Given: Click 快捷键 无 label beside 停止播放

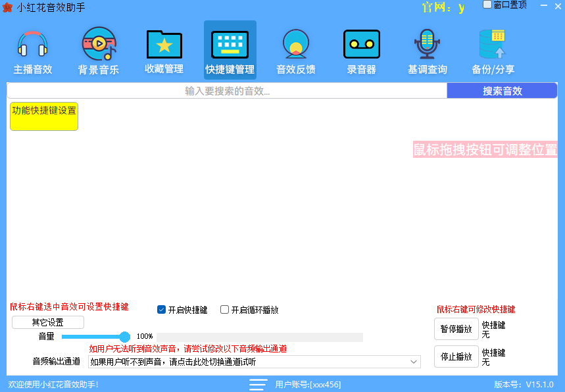Looking at the screenshot, I should click(x=493, y=357).
